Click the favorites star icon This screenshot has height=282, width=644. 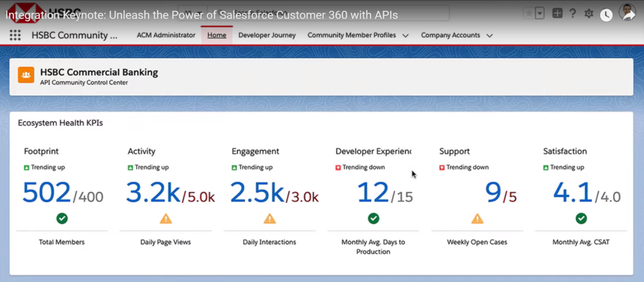pyautogui.click(x=529, y=14)
